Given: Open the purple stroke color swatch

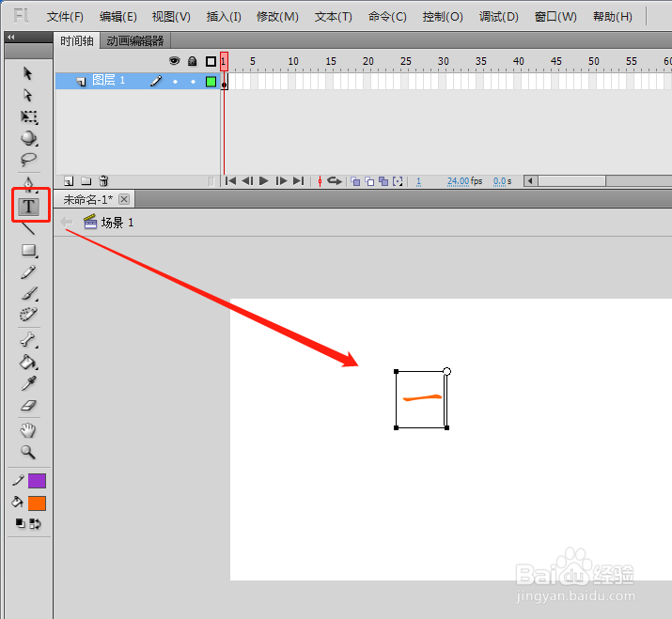Looking at the screenshot, I should click(x=37, y=481).
